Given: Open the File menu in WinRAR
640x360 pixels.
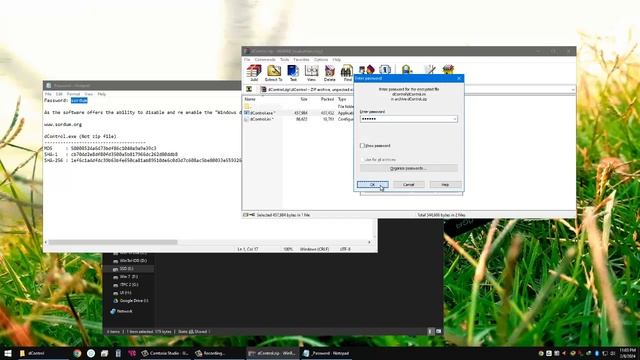Looking at the screenshot, I should pos(247,60).
